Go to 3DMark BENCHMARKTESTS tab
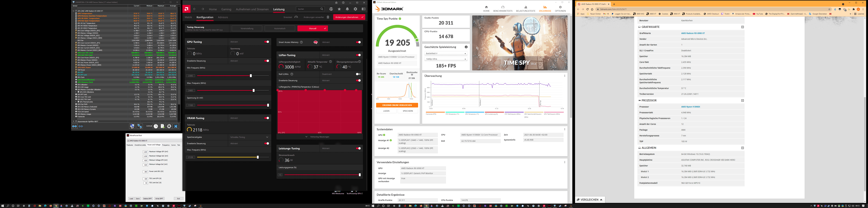This screenshot has height=208, width=868. pyautogui.click(x=503, y=9)
